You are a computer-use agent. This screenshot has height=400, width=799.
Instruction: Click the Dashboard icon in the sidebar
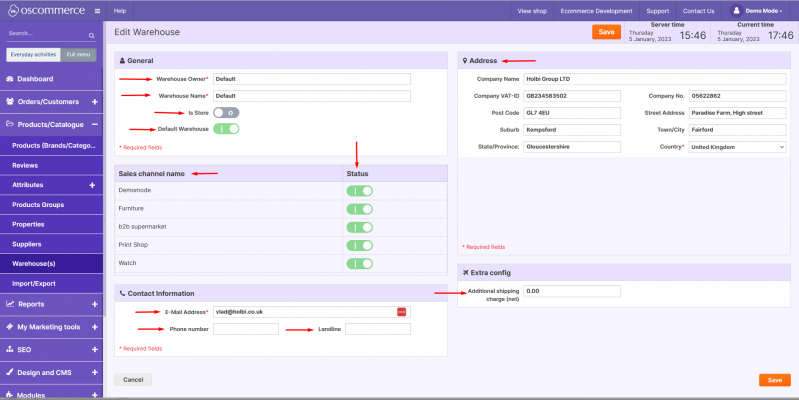[x=10, y=79]
